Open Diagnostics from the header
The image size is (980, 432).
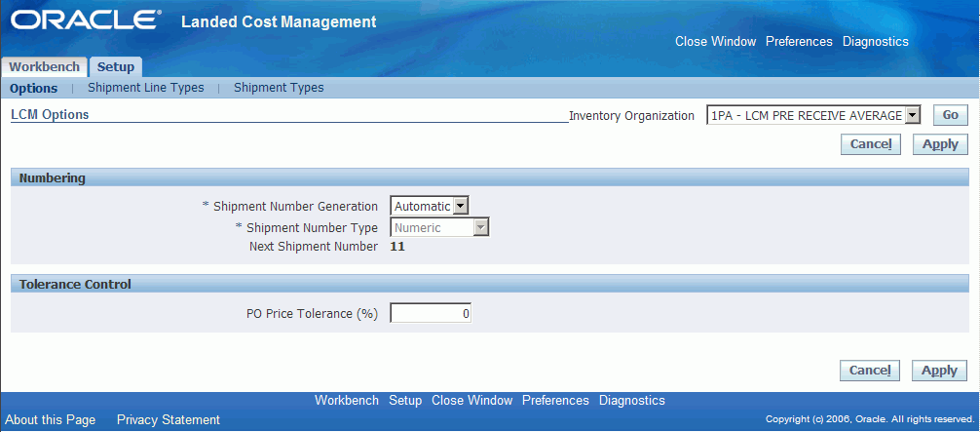coord(876,41)
